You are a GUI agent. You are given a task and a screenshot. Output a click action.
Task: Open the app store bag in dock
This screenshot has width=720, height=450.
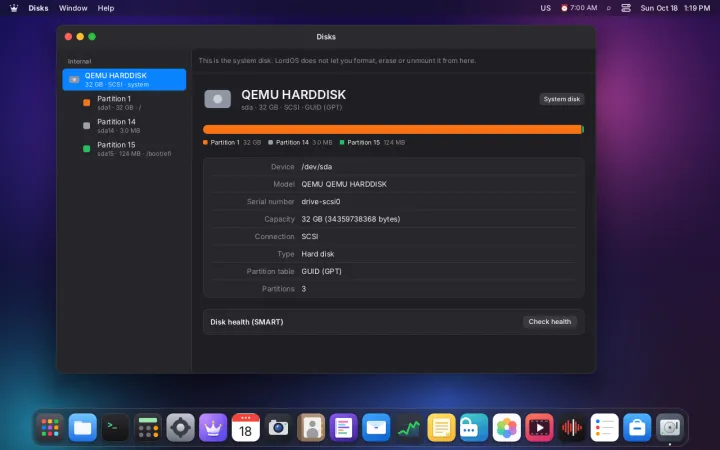[637, 428]
